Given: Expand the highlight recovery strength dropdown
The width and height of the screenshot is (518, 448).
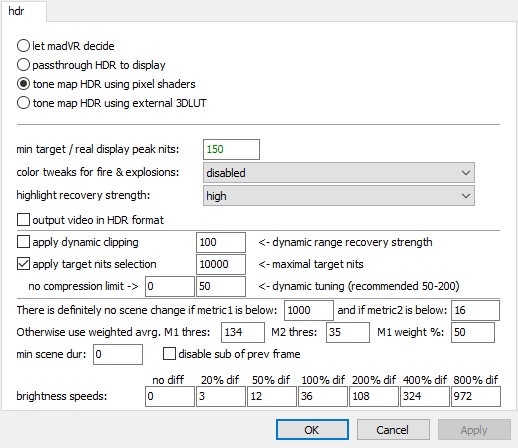Looking at the screenshot, I should (x=339, y=196).
